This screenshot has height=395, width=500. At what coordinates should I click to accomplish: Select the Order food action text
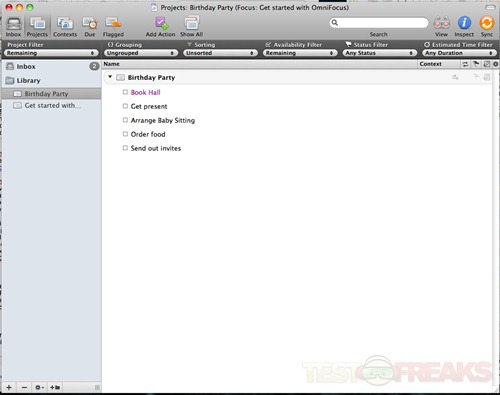(148, 134)
